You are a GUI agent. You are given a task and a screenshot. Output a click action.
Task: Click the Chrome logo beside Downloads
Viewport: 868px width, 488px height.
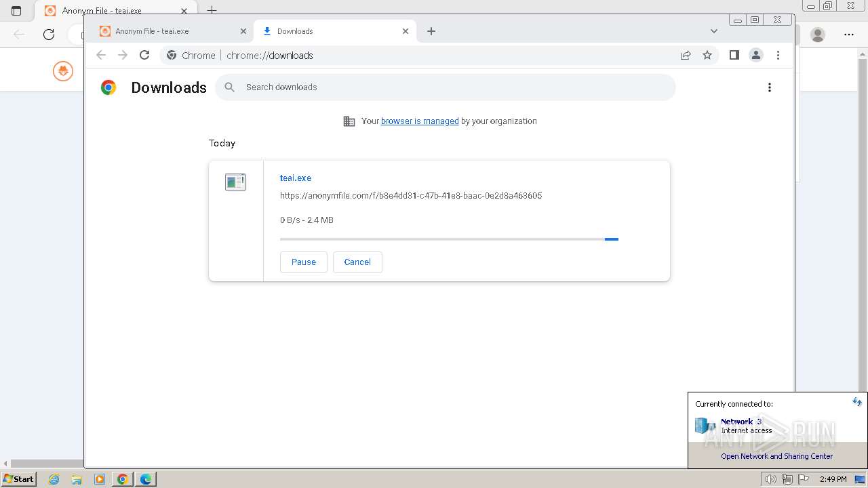pyautogui.click(x=108, y=87)
